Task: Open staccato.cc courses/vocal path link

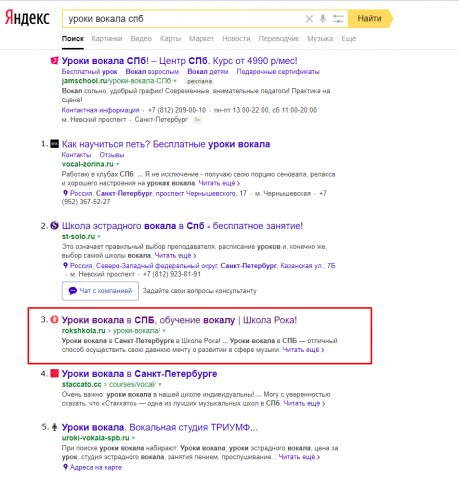Action: (132, 384)
